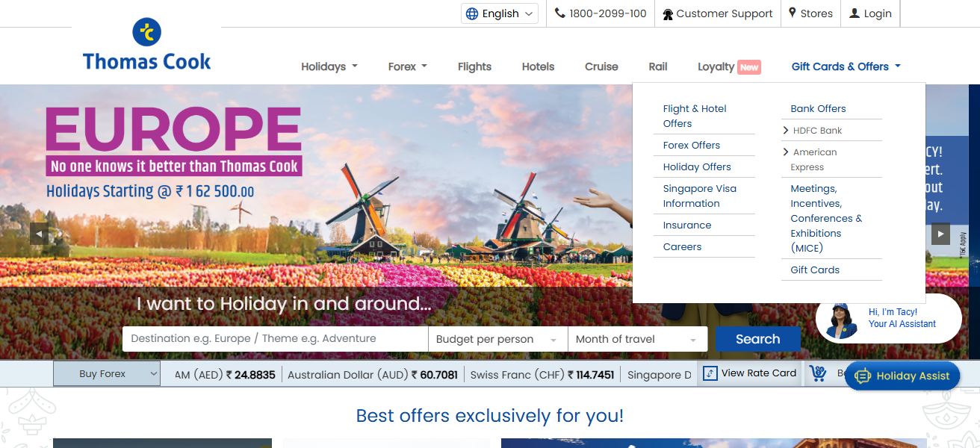Open the English language selector
The width and height of the screenshot is (980, 448).
499,13
